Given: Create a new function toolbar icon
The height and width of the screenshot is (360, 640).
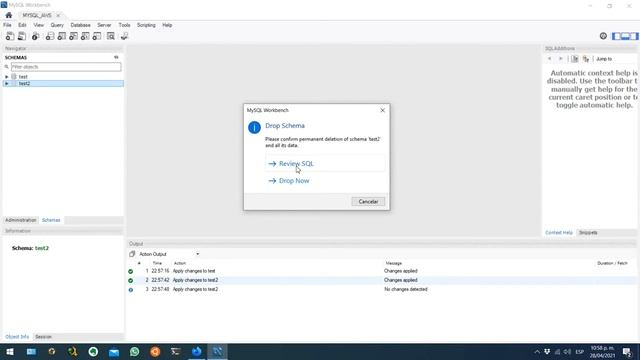Looking at the screenshot, I should (97, 36).
